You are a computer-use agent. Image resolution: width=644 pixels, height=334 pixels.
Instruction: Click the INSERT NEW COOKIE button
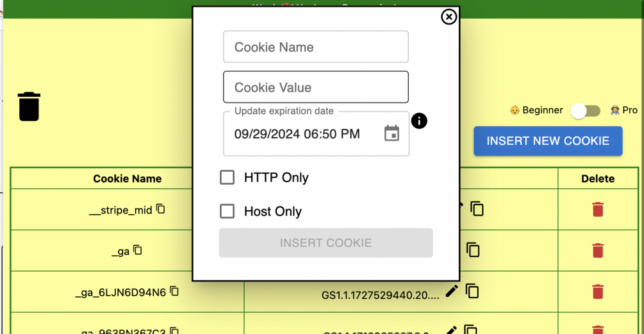548,141
